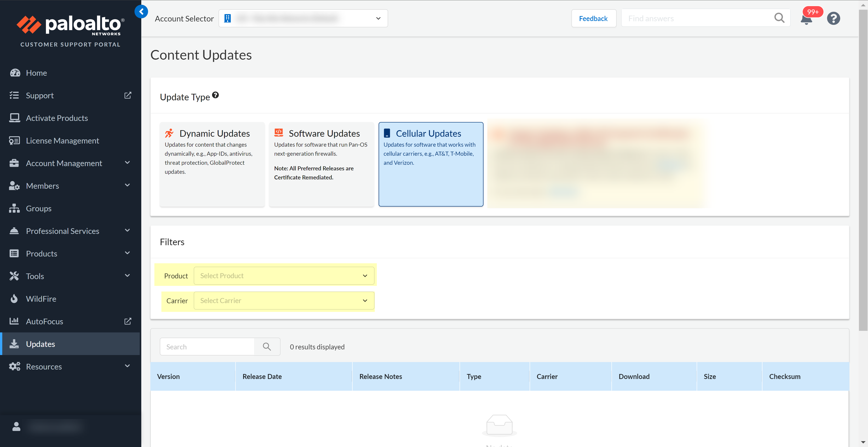
Task: Click the results Search input field
Action: point(207,347)
